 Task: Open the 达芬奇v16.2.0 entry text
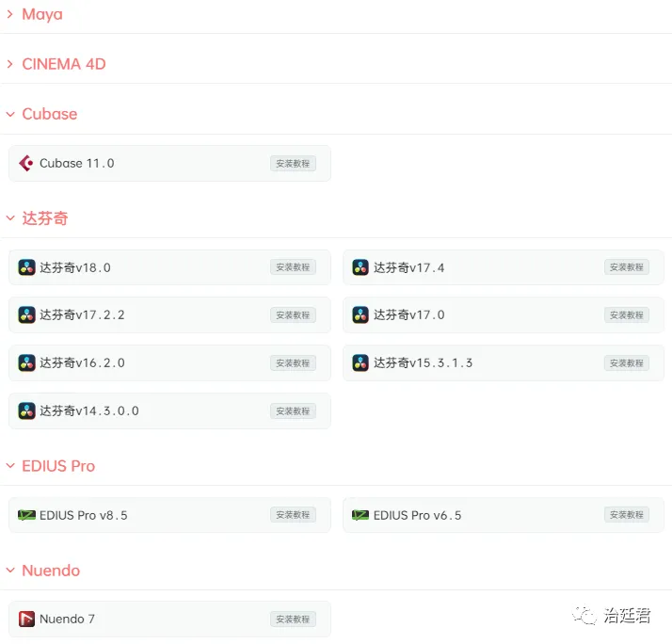tap(82, 363)
